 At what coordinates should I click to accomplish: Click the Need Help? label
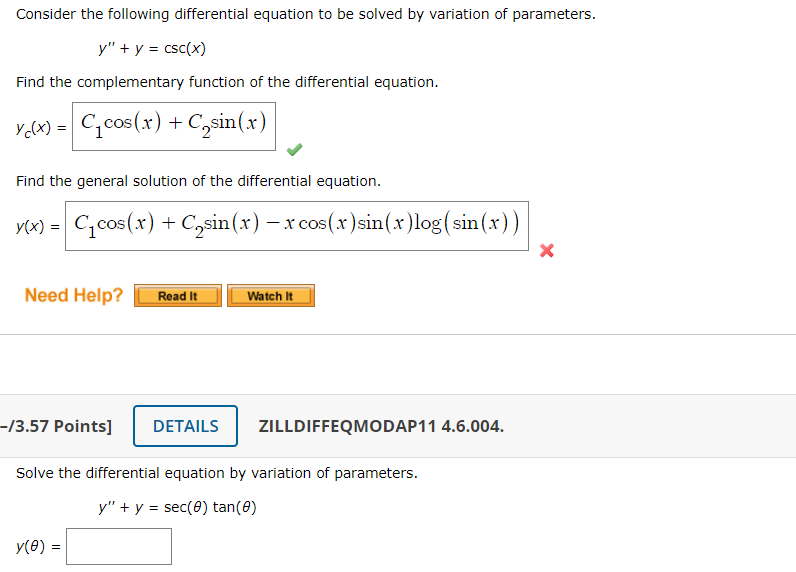coord(74,295)
